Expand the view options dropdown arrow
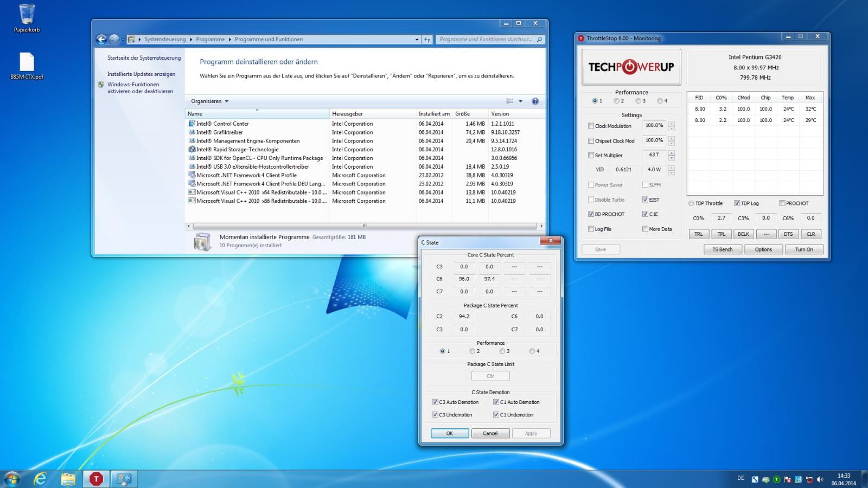 tap(520, 101)
